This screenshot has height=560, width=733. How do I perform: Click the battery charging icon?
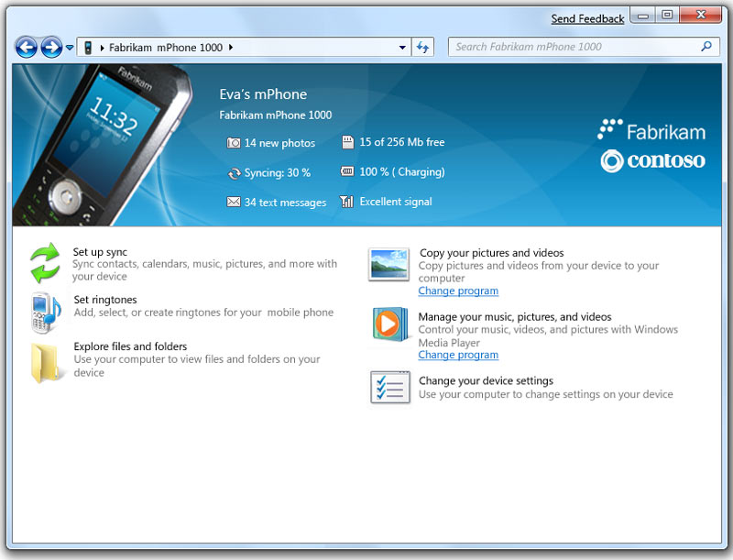[x=347, y=171]
